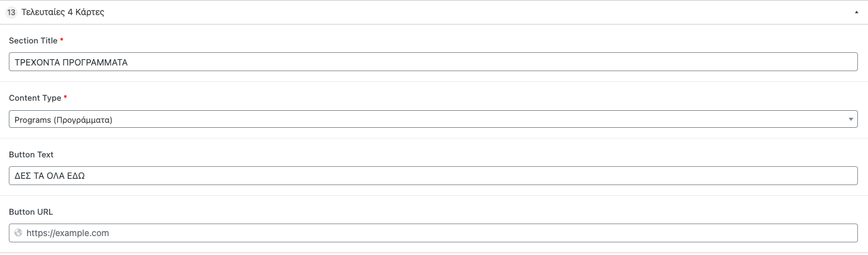Open the Content Type dropdown
Screen dimensions: 868x255
433,119
